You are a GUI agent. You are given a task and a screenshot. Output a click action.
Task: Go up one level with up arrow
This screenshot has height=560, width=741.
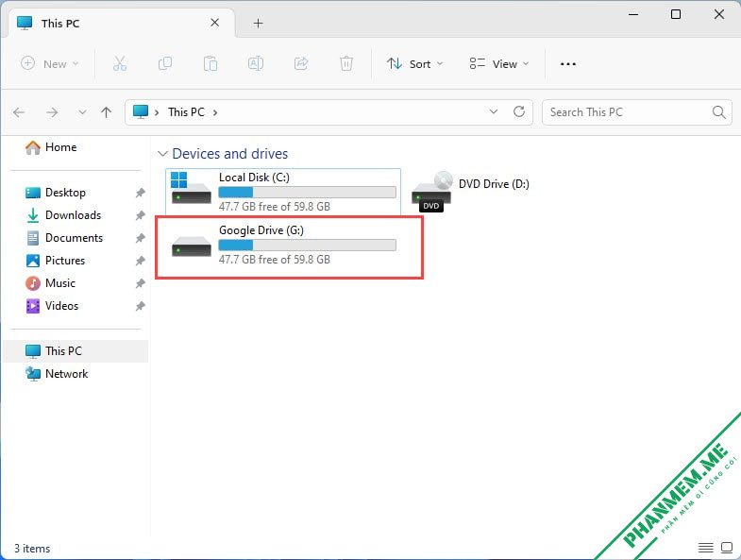106,112
